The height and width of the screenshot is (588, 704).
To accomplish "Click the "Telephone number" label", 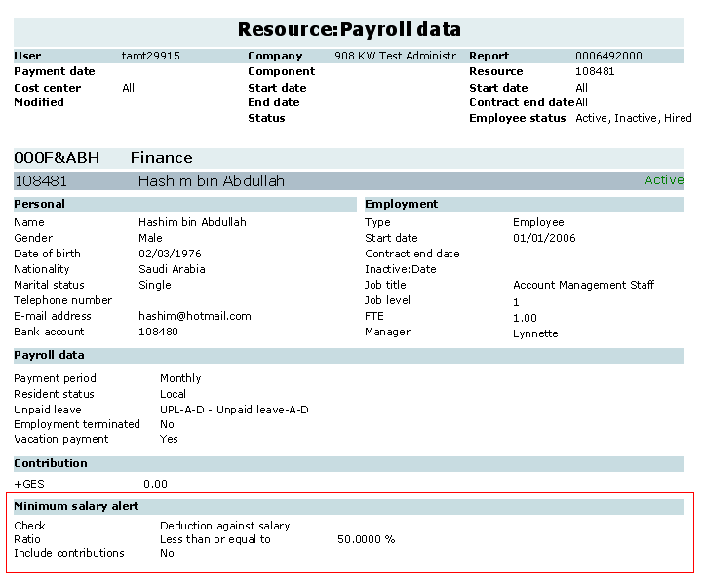I will click(x=62, y=300).
